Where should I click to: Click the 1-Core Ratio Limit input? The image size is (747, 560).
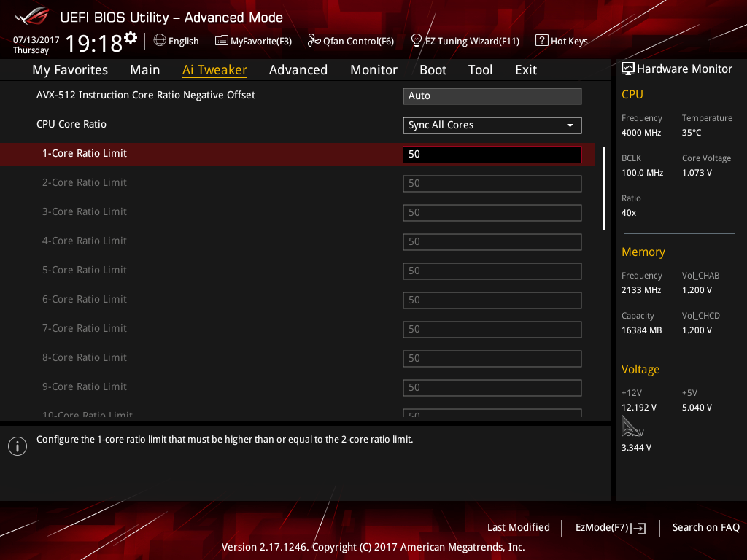coord(492,155)
